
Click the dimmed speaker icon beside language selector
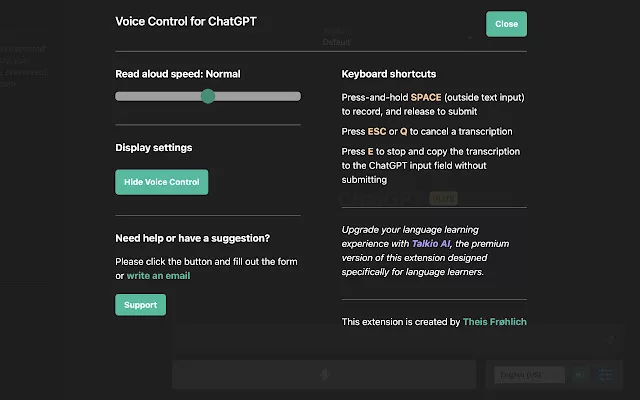tap(579, 374)
